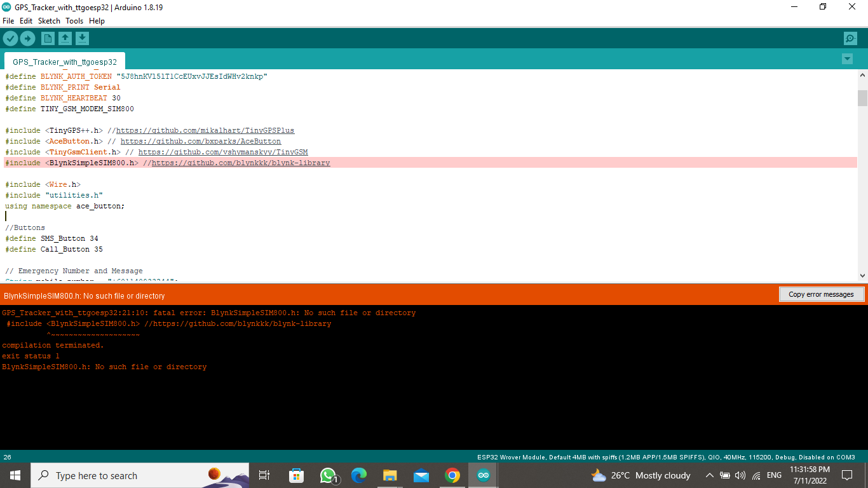Open Microsoft Edge from taskbar
Viewport: 868px width, 488px height.
(359, 475)
